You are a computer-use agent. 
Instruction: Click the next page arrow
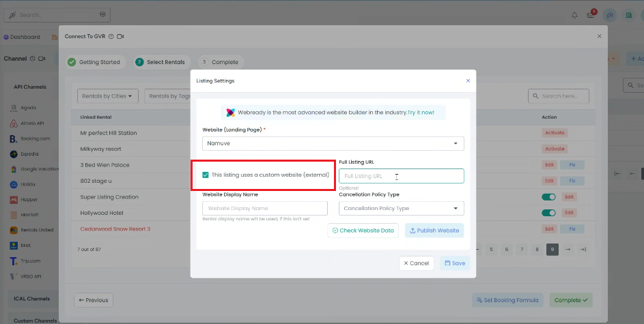point(568,250)
